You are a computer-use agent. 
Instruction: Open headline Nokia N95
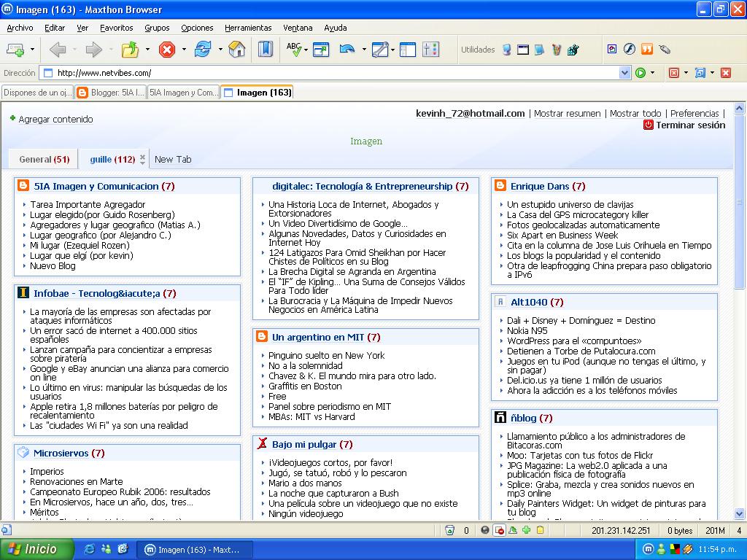(x=527, y=330)
